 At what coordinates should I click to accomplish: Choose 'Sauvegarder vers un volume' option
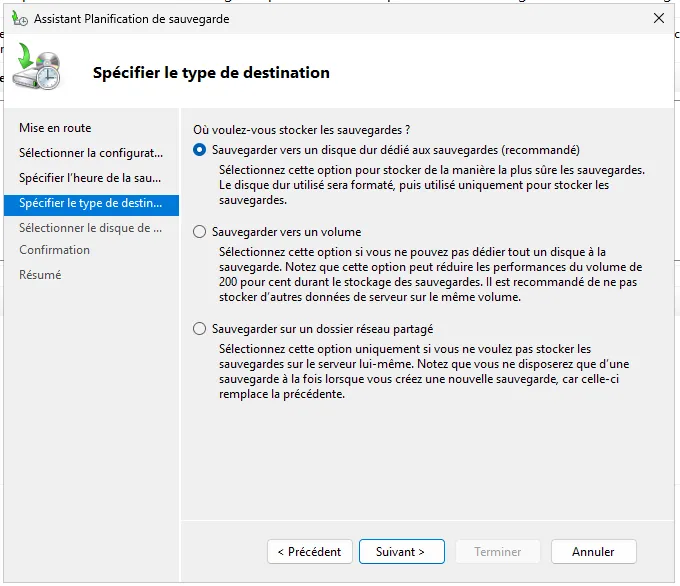200,232
